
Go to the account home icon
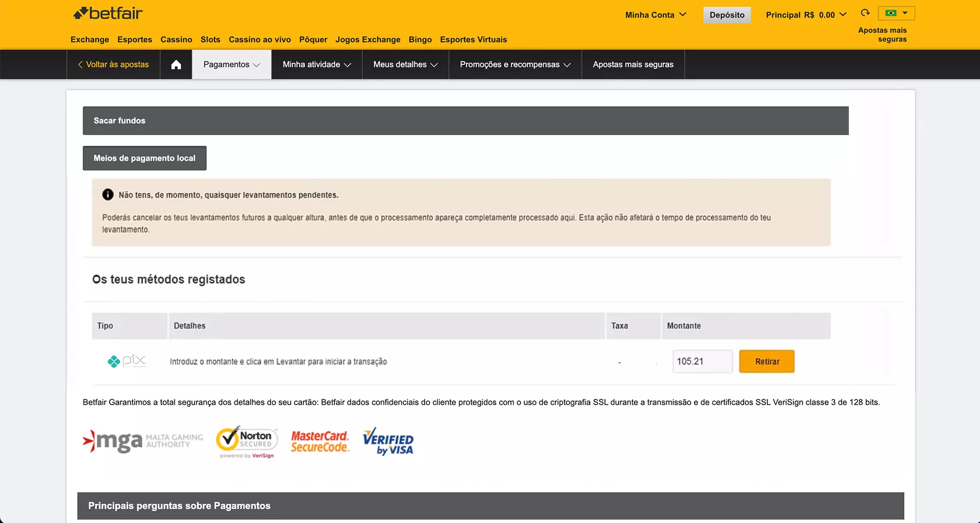click(176, 64)
